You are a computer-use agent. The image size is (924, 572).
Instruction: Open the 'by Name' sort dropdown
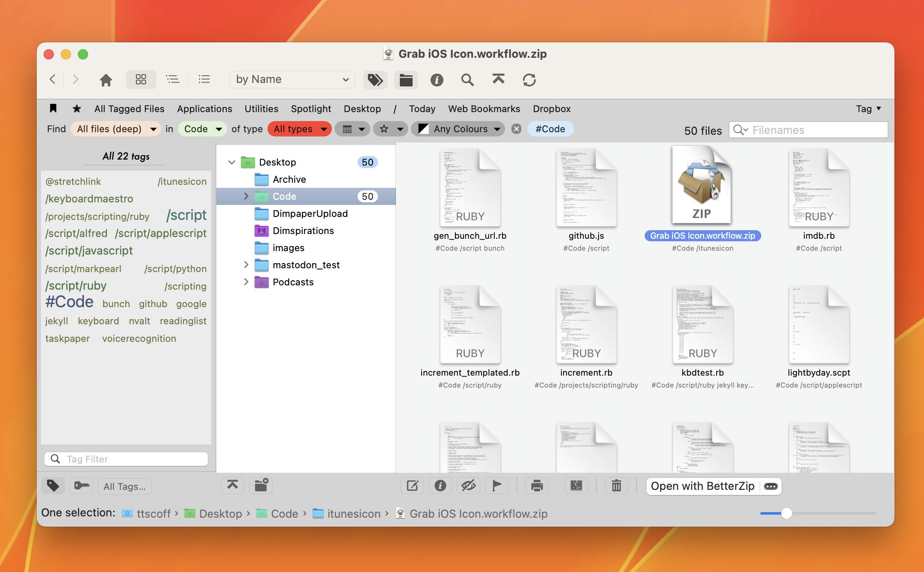point(292,80)
